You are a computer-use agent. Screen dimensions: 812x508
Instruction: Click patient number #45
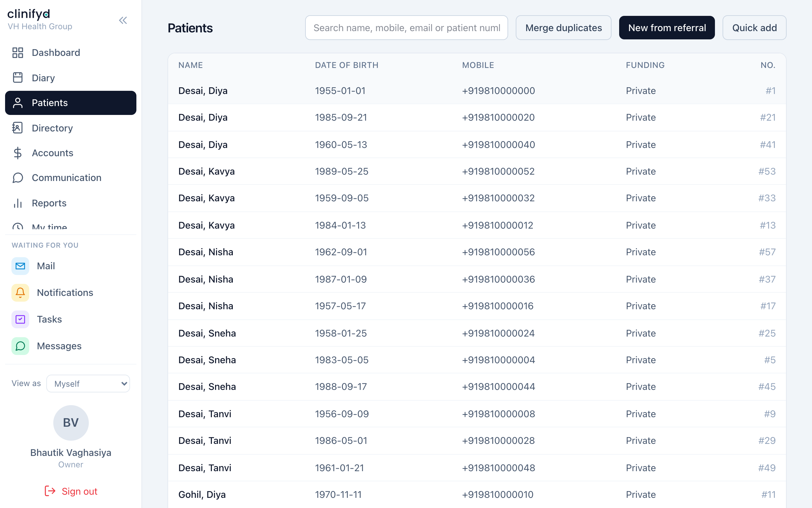pyautogui.click(x=767, y=387)
